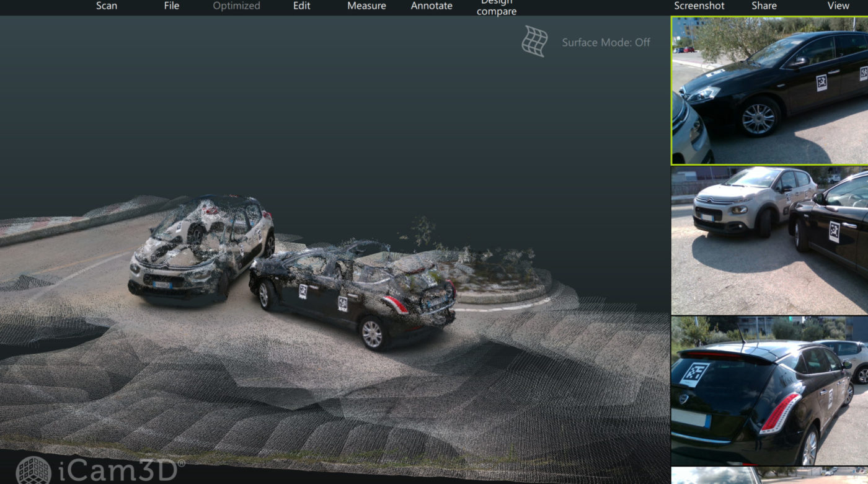The height and width of the screenshot is (484, 868).
Task: Open the View menu
Action: [x=838, y=6]
